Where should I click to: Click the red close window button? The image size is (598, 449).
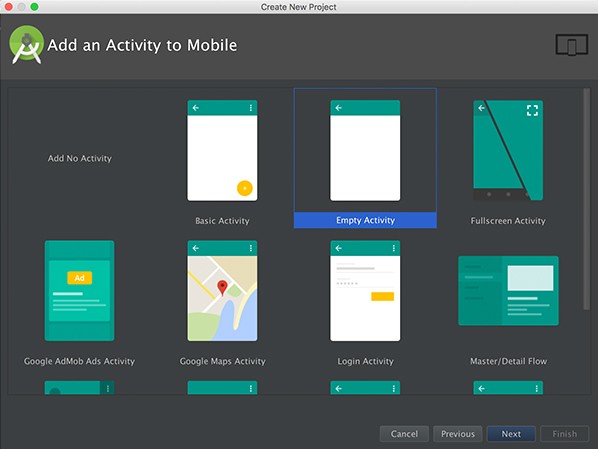pos(8,6)
